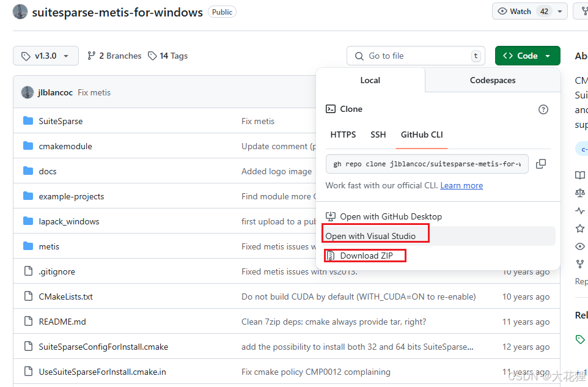Follow the Learn more link

pyautogui.click(x=461, y=186)
